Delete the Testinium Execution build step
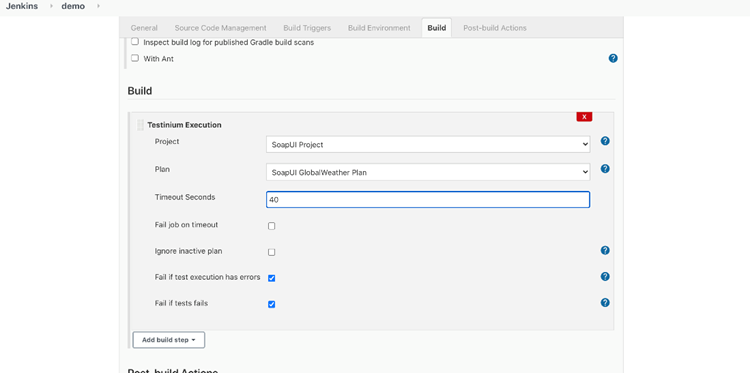This screenshot has height=373, width=750. click(584, 117)
